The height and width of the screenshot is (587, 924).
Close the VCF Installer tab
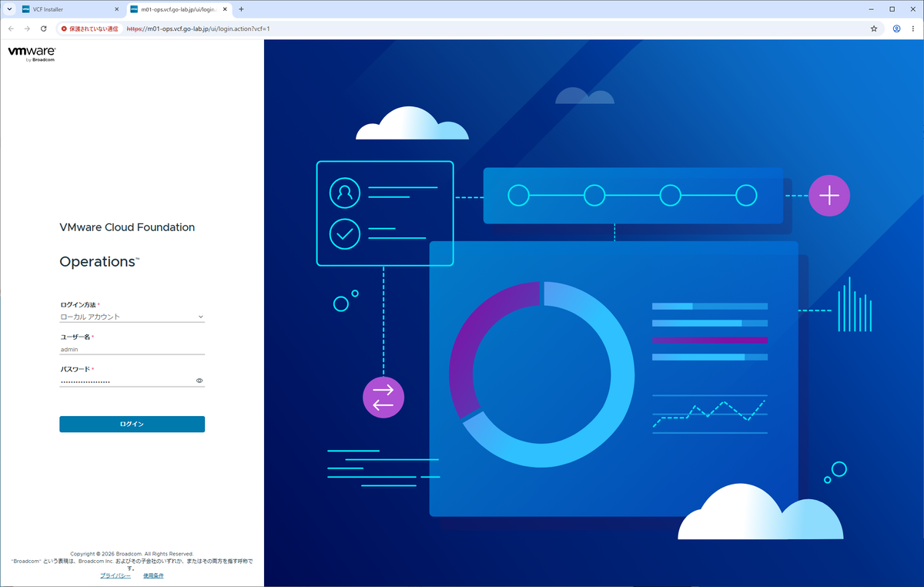116,9
